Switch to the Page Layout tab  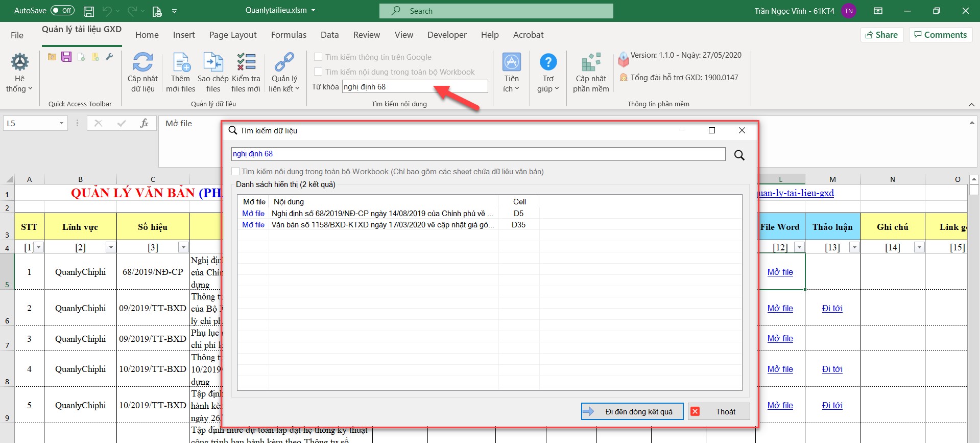coord(233,35)
